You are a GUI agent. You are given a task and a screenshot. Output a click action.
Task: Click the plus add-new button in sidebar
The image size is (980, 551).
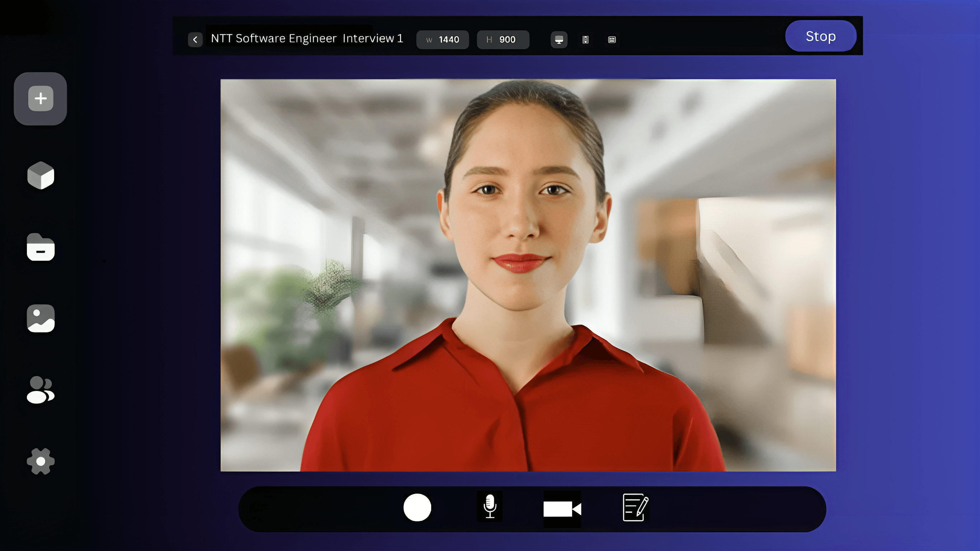40,99
